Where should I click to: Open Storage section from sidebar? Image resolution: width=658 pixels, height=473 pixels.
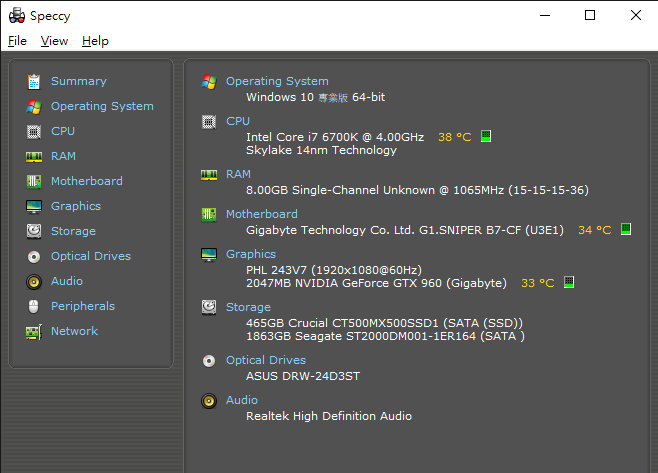tap(73, 231)
